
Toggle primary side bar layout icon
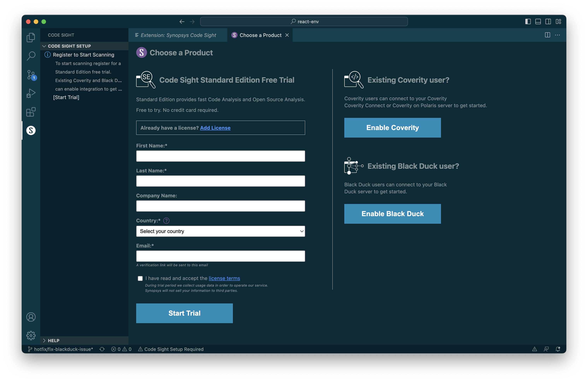click(528, 21)
